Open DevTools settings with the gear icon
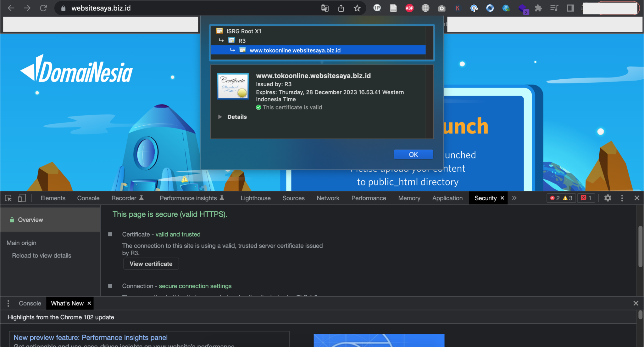Image resolution: width=644 pixels, height=347 pixels. click(x=608, y=198)
